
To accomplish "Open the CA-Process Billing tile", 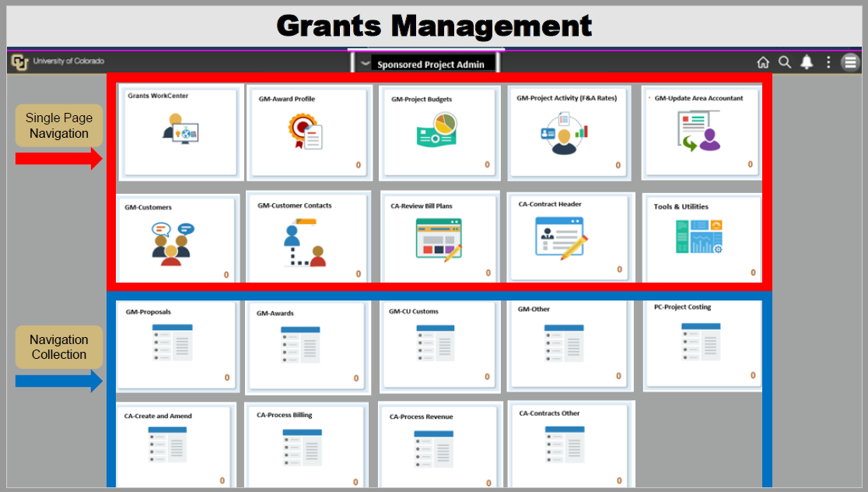I will (x=306, y=447).
